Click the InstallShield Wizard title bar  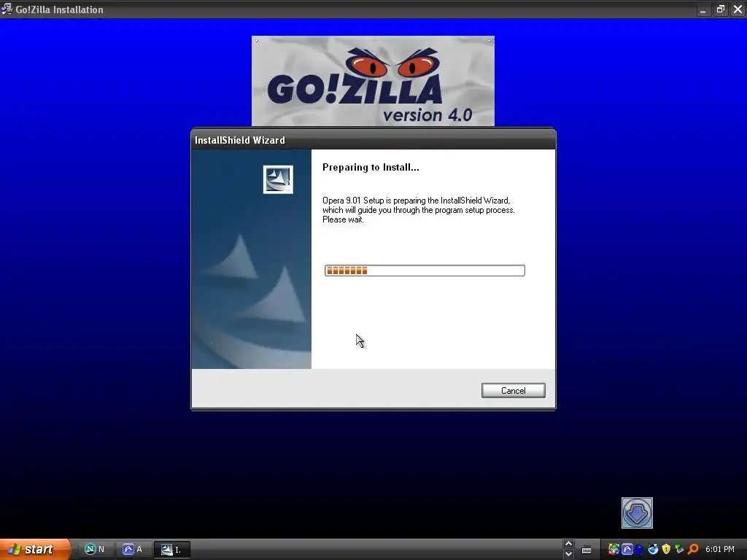[373, 140]
